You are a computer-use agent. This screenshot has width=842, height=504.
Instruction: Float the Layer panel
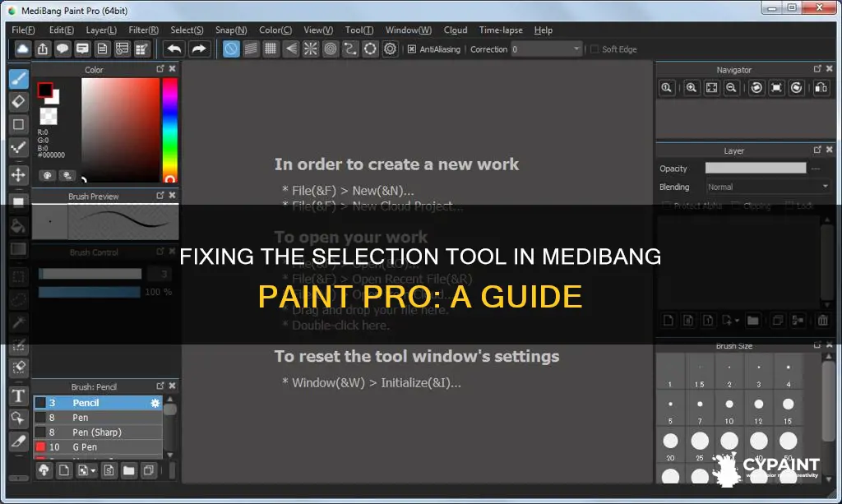817,150
